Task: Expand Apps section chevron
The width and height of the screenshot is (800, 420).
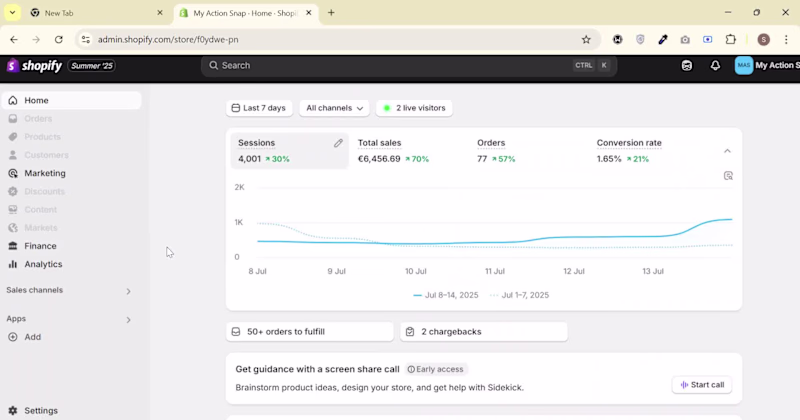Action: coord(129,320)
